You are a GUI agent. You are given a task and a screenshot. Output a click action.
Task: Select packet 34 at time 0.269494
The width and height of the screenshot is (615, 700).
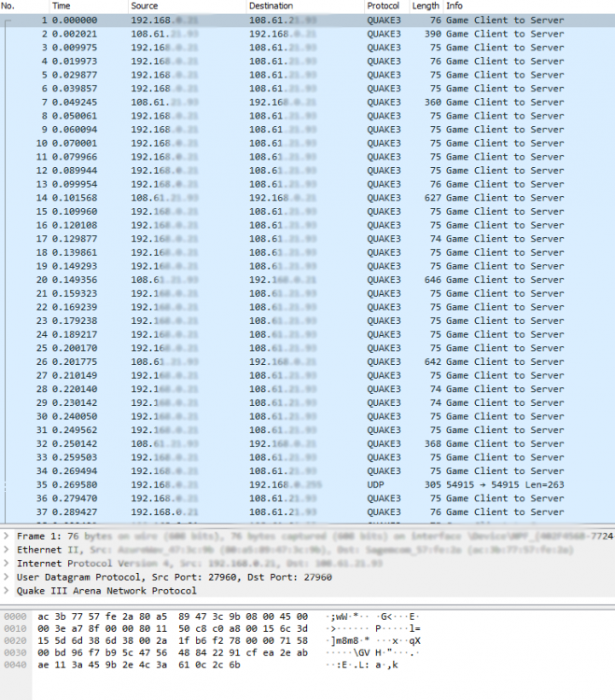(x=308, y=471)
